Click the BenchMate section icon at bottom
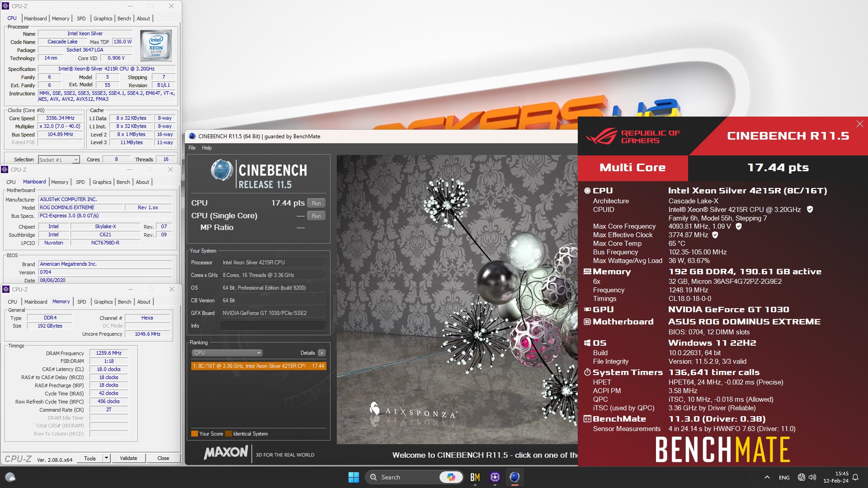The height and width of the screenshot is (488, 868). 587,419
